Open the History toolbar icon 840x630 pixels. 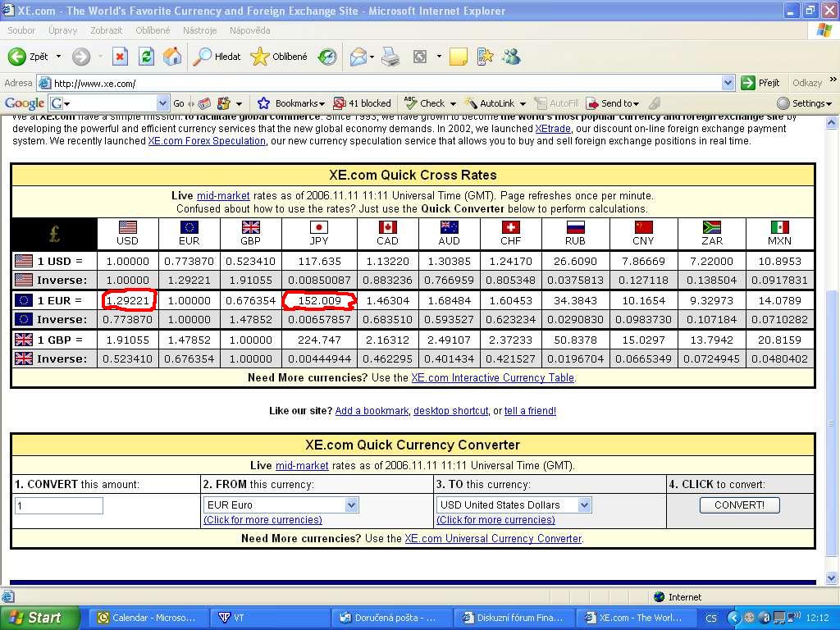(x=327, y=57)
